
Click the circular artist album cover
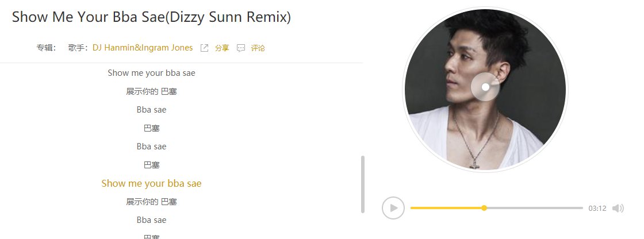click(485, 89)
